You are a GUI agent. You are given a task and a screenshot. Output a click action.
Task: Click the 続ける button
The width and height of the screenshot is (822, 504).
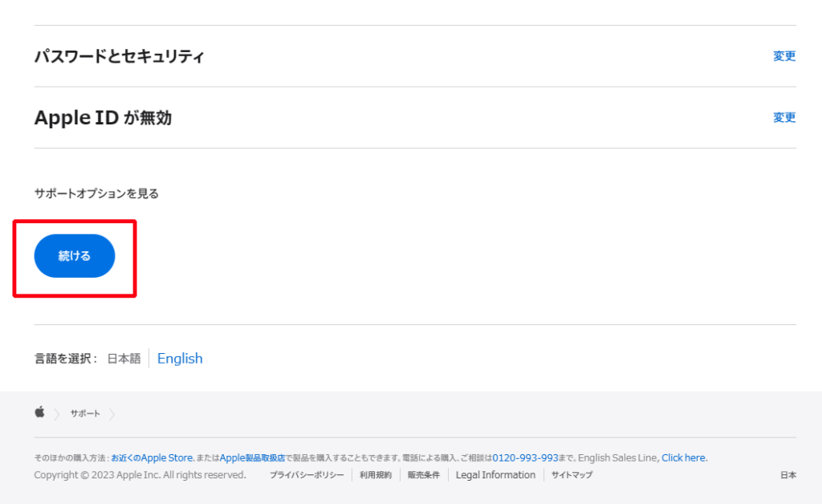tap(75, 256)
